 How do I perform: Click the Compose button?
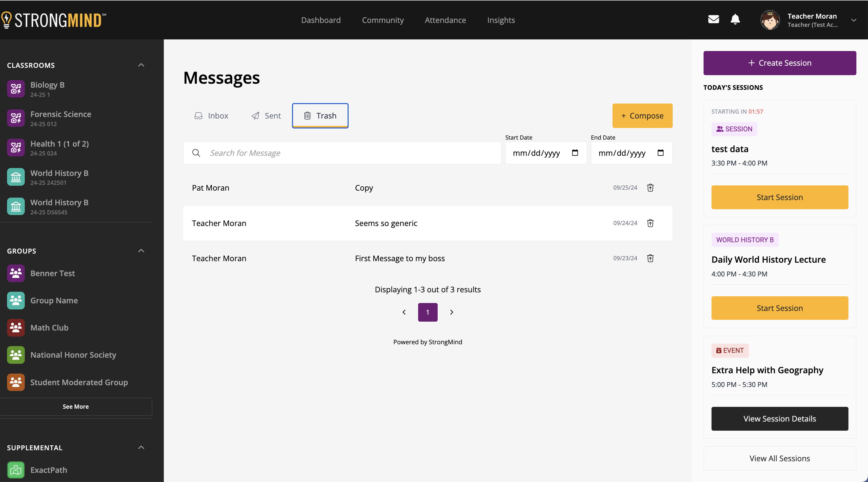coord(642,116)
